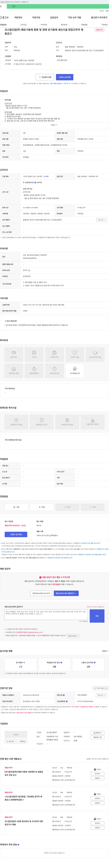Click 고용24 입사지원 button under 접수 마감일
Image resolution: width=109 pixels, height=868 pixels.
click(x=16, y=534)
